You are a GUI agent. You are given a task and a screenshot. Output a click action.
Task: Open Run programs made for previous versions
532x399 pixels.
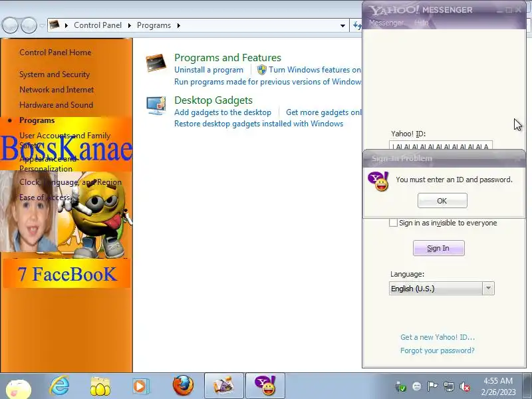click(x=268, y=82)
